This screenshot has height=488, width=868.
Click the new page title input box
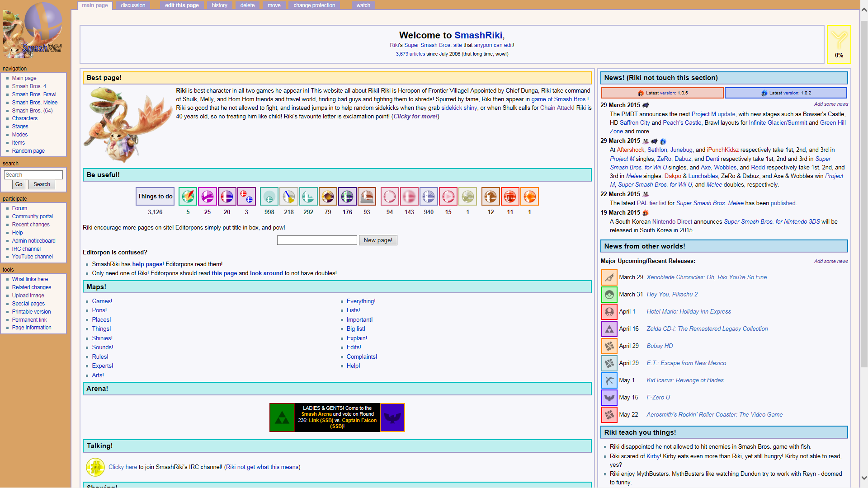pyautogui.click(x=317, y=240)
